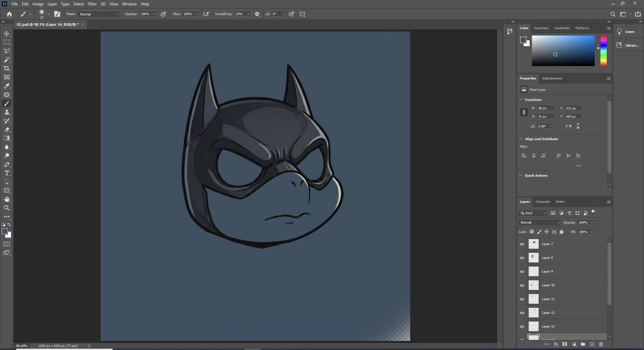644x350 pixels.
Task: Open the Filter menu
Action: pyautogui.click(x=92, y=4)
